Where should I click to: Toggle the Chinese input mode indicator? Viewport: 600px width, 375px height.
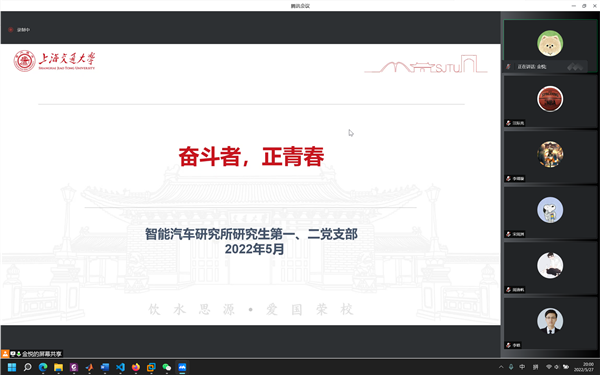[x=522, y=367]
